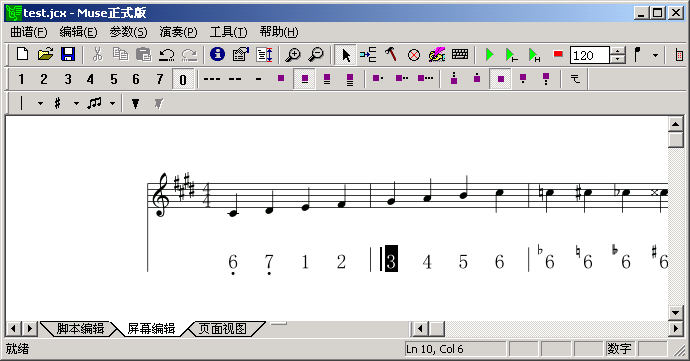Save the score with the floppy icon
Image resolution: width=690 pixels, height=361 pixels.
click(68, 55)
